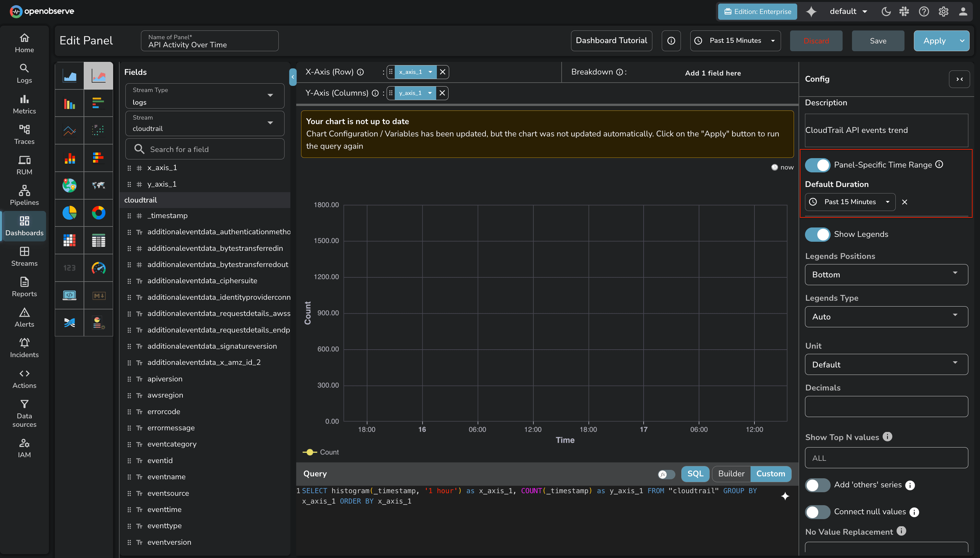Click the Save button

pyautogui.click(x=878, y=41)
